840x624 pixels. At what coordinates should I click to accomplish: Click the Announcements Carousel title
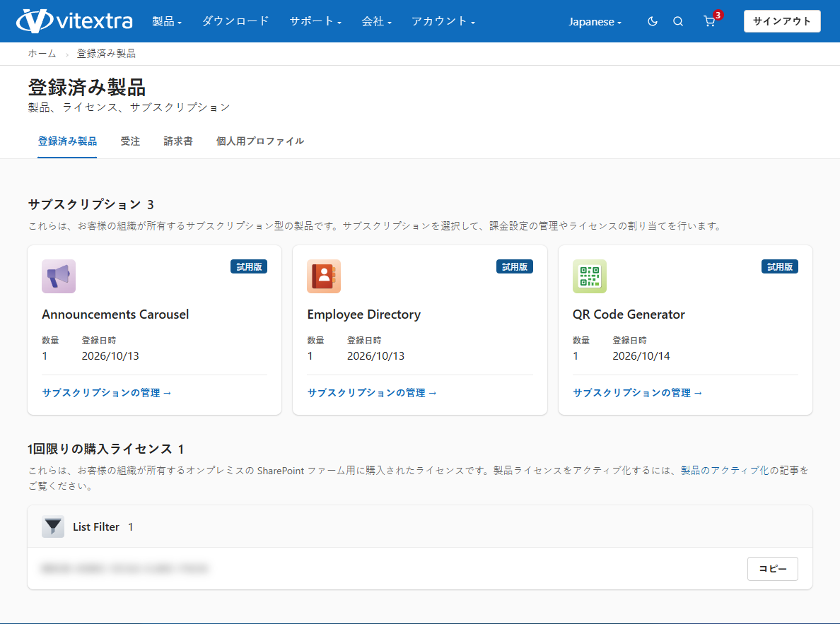click(115, 314)
